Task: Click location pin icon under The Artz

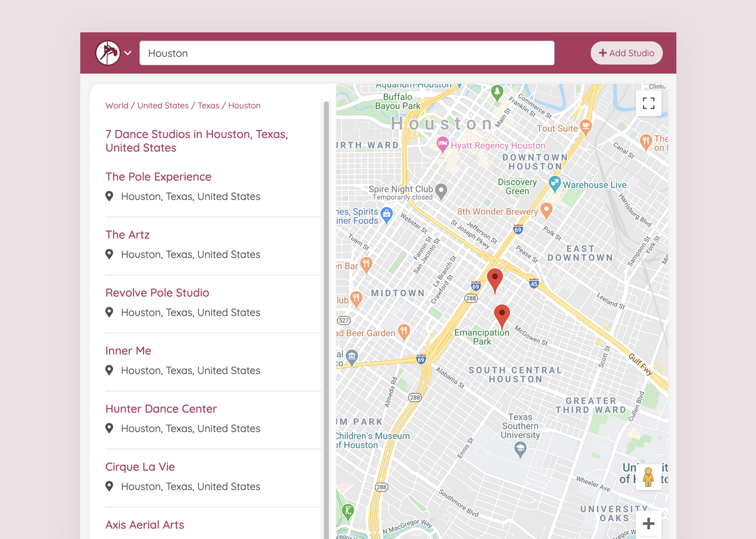Action: pyautogui.click(x=109, y=254)
